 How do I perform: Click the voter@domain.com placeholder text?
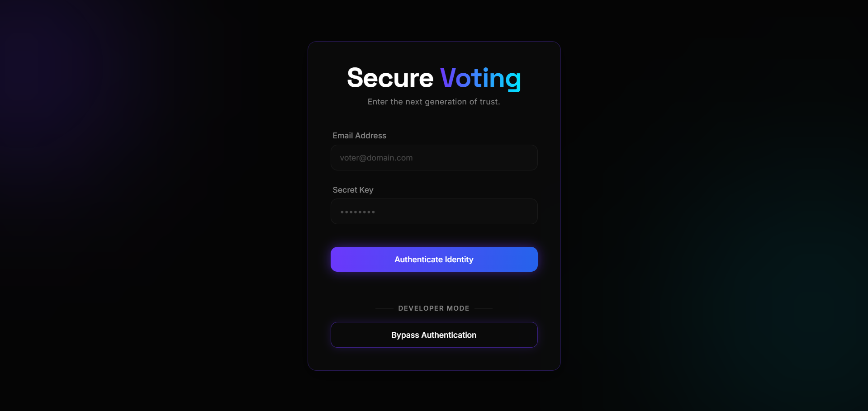pyautogui.click(x=376, y=158)
